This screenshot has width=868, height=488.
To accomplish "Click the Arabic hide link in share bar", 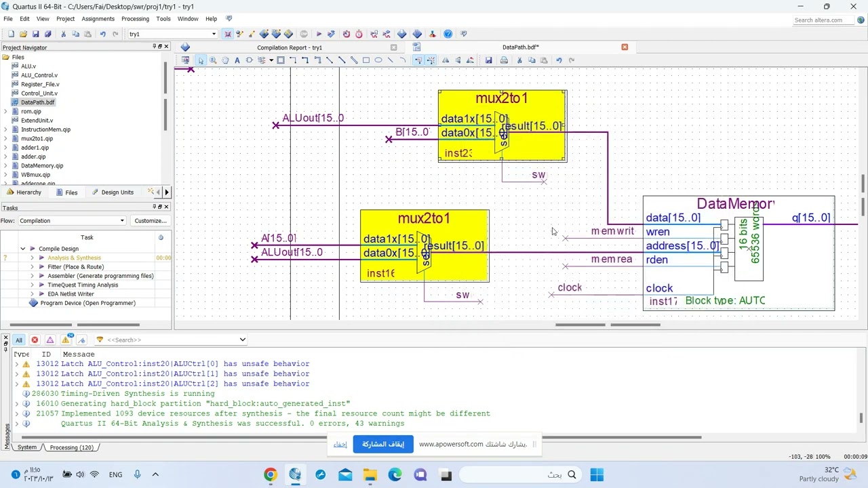I will 340,445.
